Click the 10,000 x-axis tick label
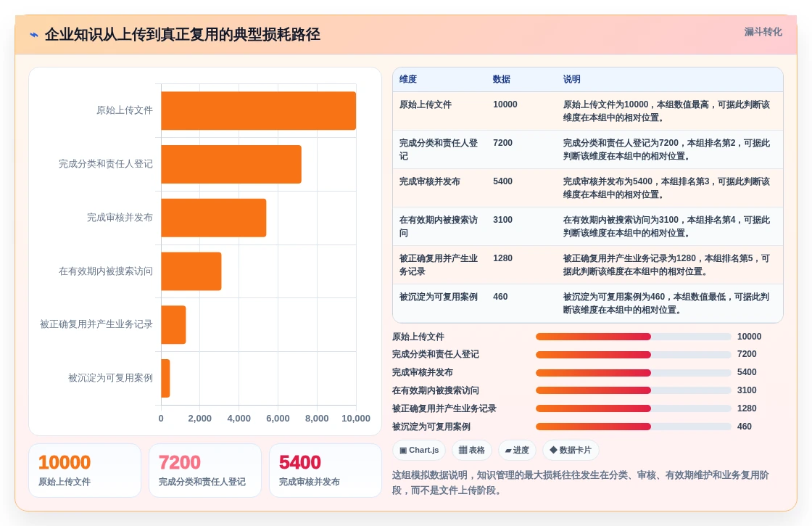The image size is (812, 526). pyautogui.click(x=356, y=419)
